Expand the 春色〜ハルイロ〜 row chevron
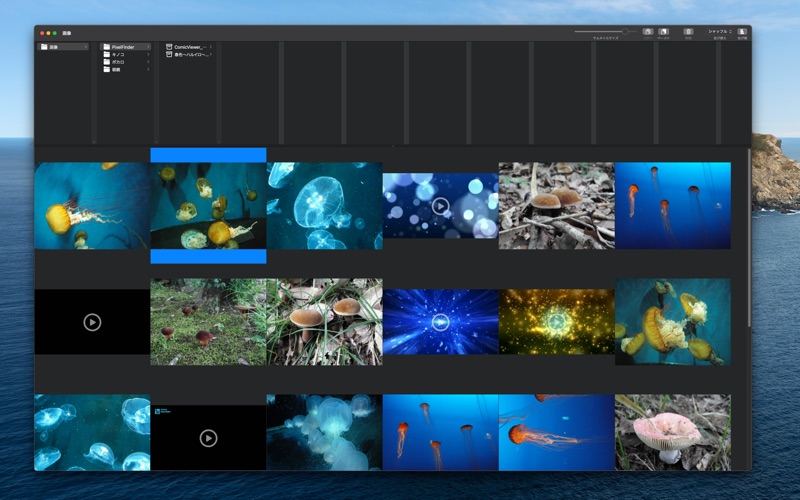 pos(210,54)
